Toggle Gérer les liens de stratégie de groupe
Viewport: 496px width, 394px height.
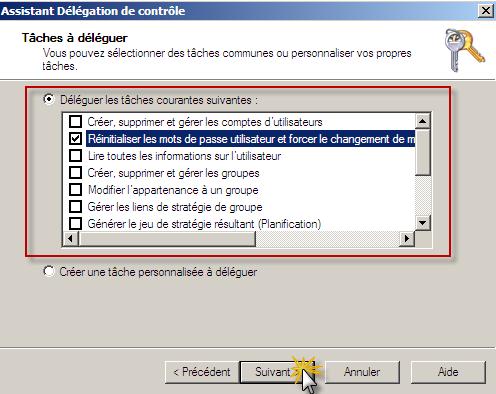pyautogui.click(x=75, y=206)
